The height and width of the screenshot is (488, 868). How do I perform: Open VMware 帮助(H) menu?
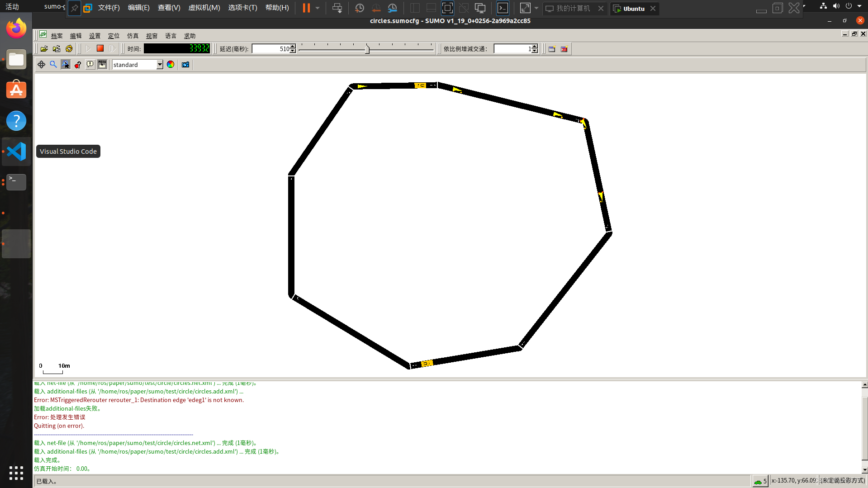[x=277, y=8]
